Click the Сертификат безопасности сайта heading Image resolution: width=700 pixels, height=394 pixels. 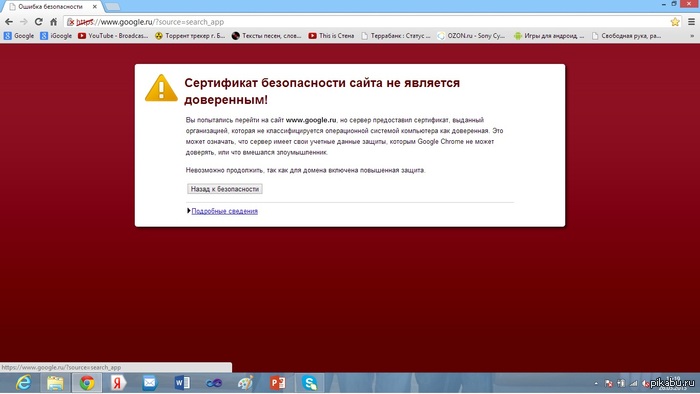322,91
